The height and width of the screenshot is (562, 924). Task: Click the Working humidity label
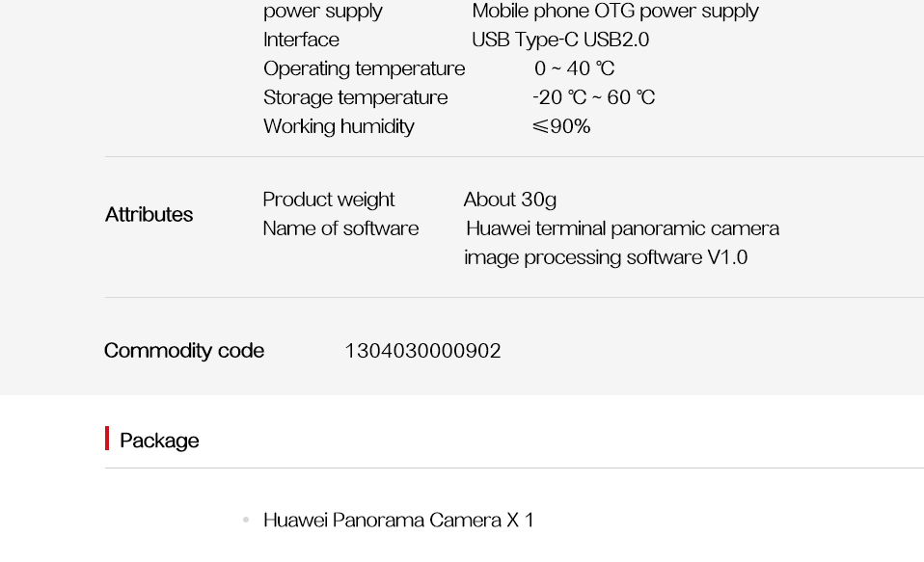(x=339, y=126)
